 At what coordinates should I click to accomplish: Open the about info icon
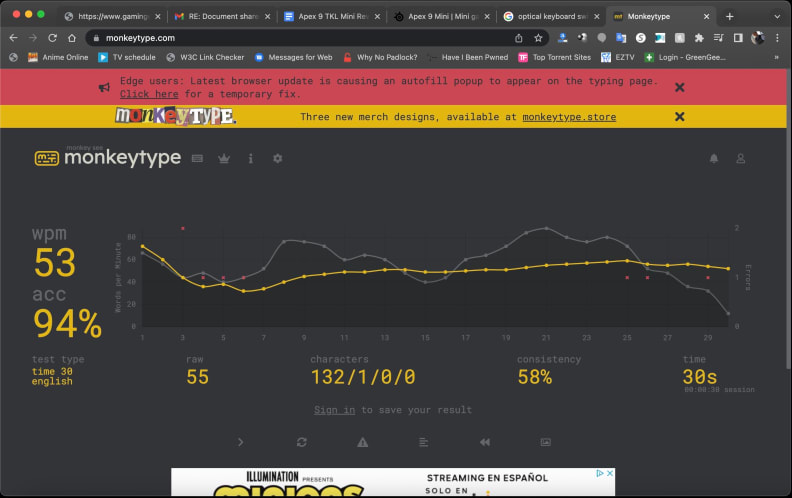(x=251, y=159)
